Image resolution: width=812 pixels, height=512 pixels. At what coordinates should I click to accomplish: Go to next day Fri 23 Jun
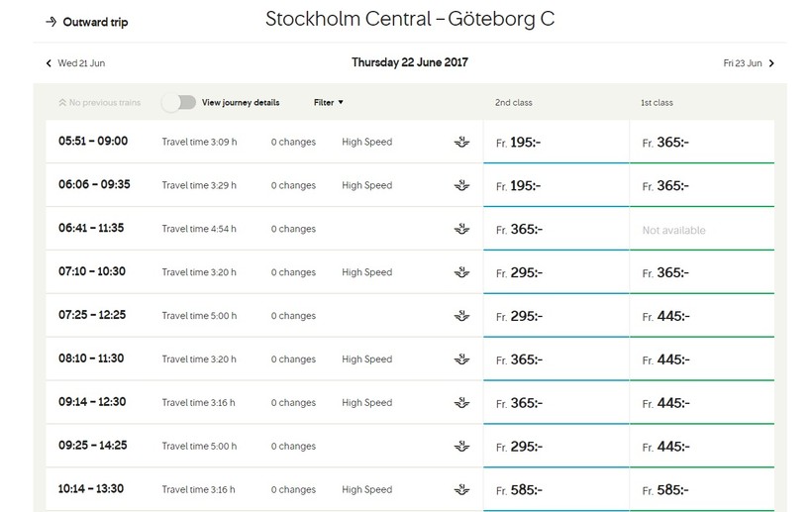click(743, 63)
